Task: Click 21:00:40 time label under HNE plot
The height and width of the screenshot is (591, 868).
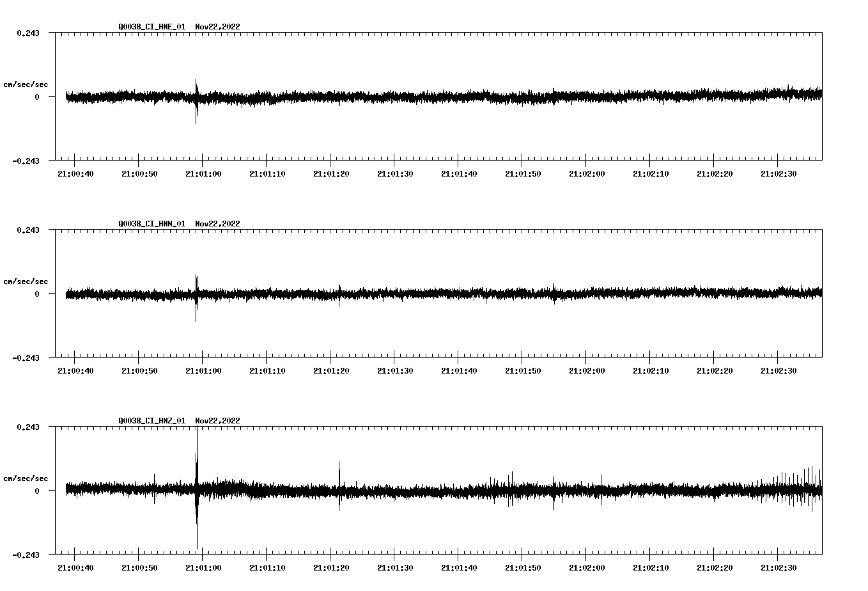Action: click(75, 174)
